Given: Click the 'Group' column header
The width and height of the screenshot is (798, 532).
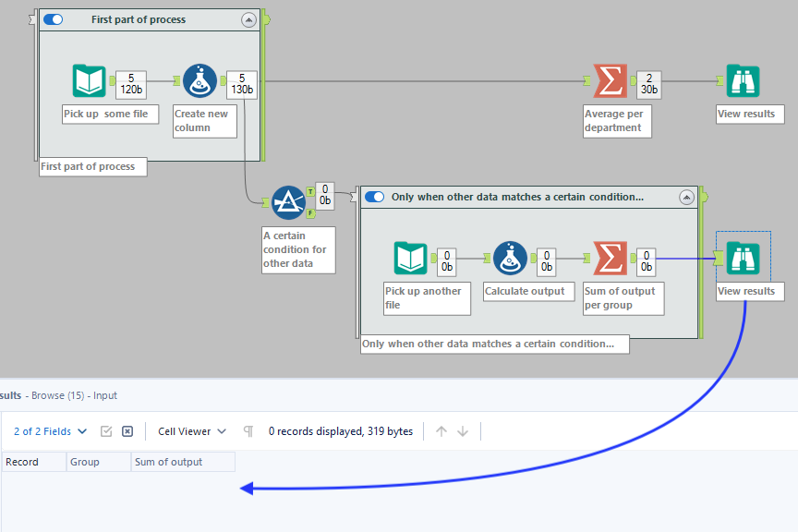Looking at the screenshot, I should tap(98, 462).
